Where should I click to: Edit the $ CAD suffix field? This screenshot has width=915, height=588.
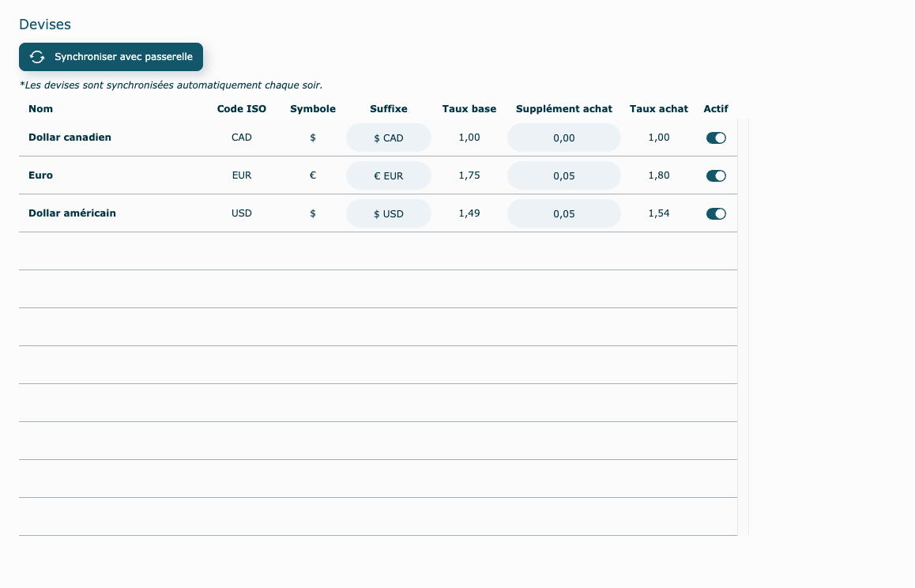(389, 138)
